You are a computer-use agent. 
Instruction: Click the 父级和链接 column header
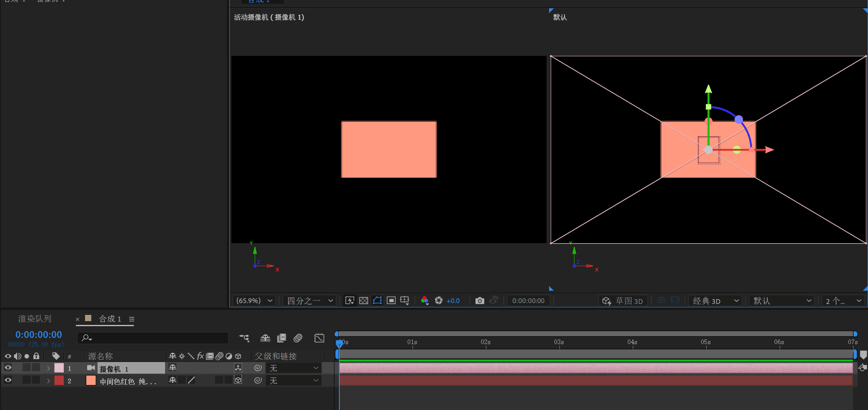[276, 356]
